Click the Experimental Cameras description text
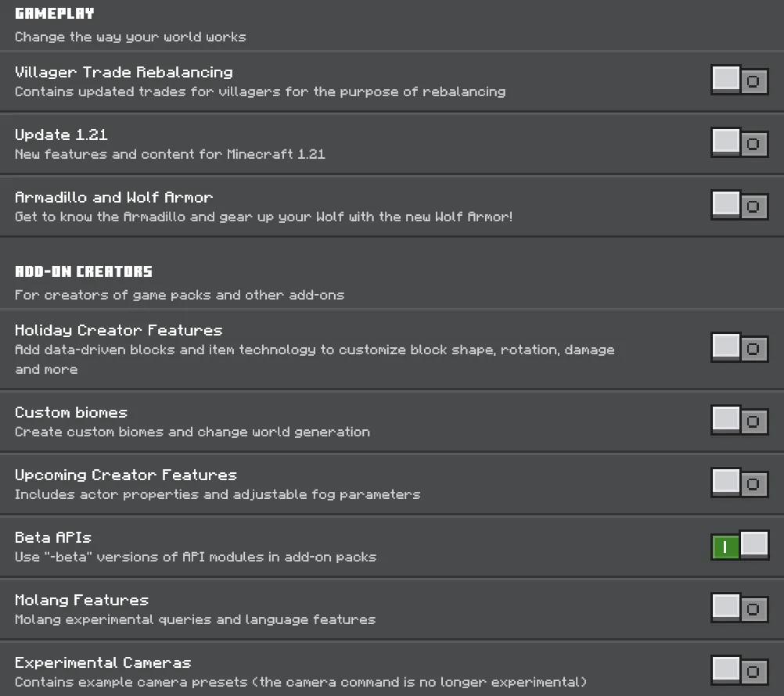The image size is (784, 696). [x=300, y=682]
